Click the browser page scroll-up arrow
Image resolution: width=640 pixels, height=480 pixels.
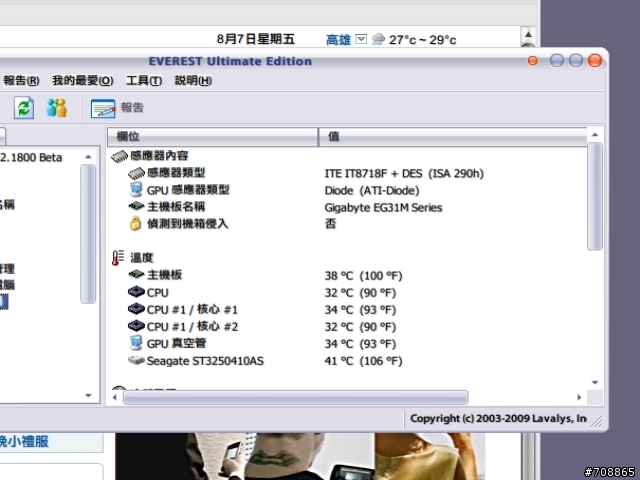point(528,34)
